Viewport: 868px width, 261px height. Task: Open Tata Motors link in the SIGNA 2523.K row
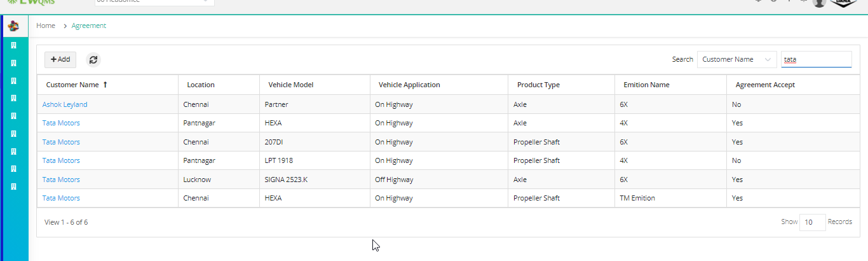[61, 180]
